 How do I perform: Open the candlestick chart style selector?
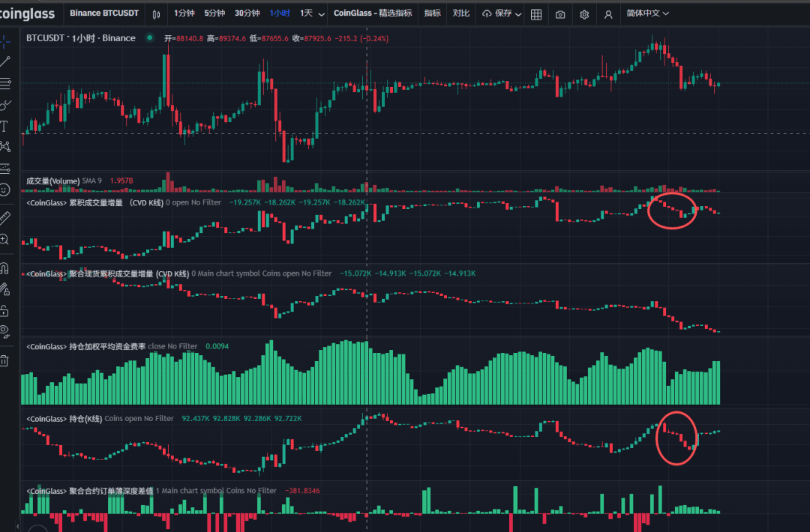156,14
